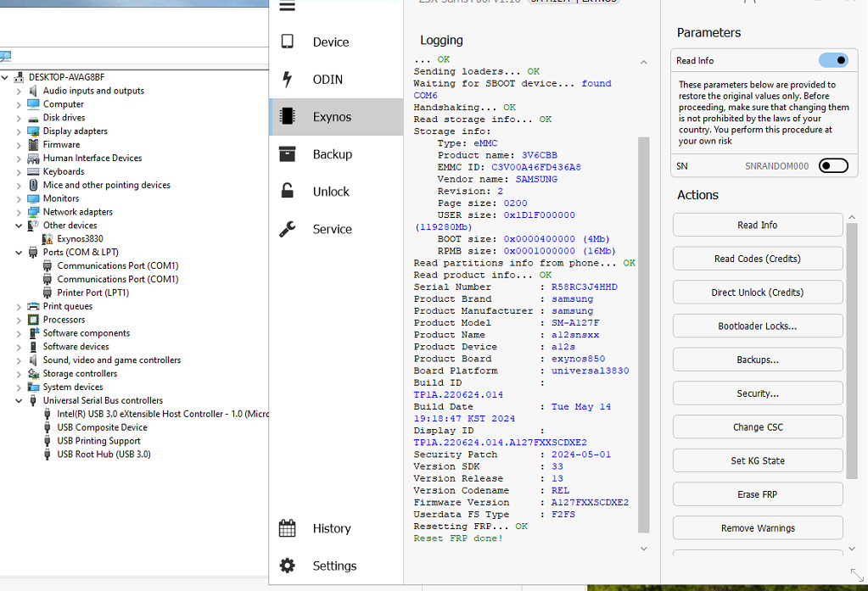The height and width of the screenshot is (591, 868).
Task: Collapse the Ports (COM & LPT) node
Action: 19,253
